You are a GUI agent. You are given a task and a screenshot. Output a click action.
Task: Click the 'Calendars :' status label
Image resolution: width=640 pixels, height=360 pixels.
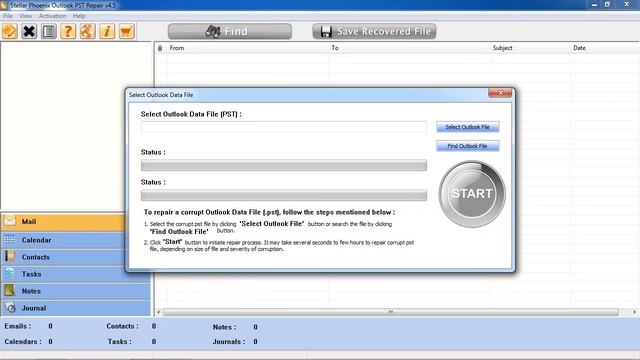pos(23,341)
